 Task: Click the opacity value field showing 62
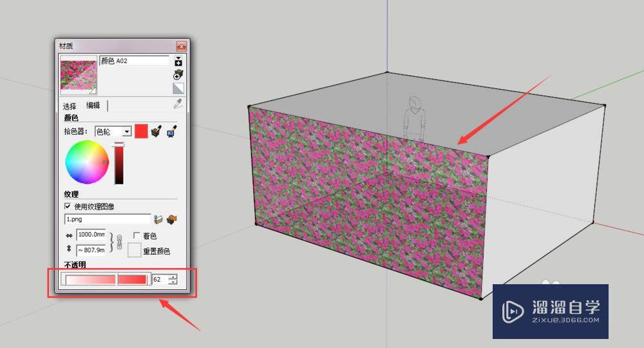[160, 280]
